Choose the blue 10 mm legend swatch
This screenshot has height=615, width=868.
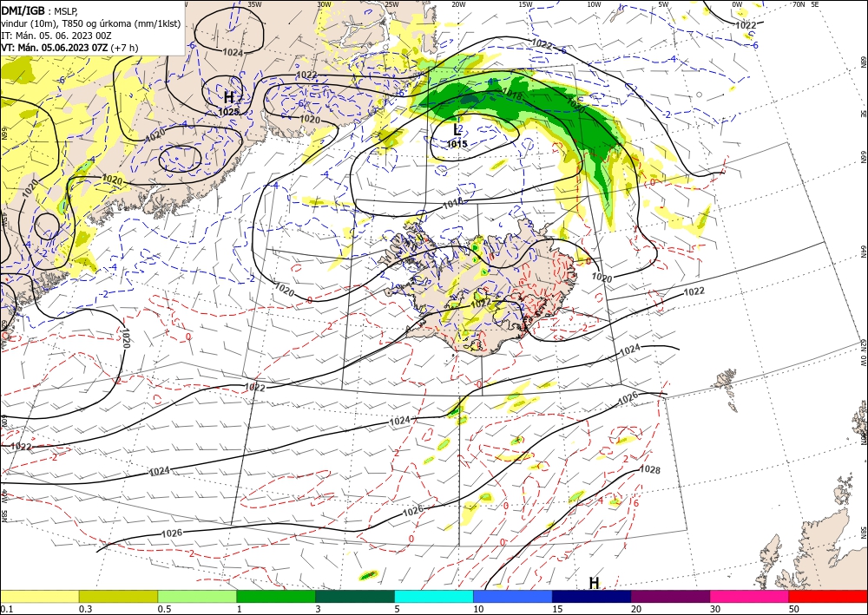point(513,596)
